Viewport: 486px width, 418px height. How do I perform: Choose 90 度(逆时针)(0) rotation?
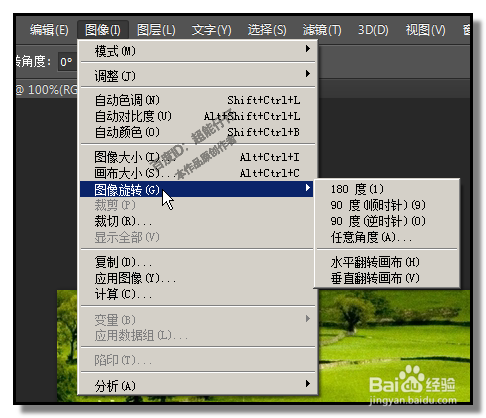(387, 221)
